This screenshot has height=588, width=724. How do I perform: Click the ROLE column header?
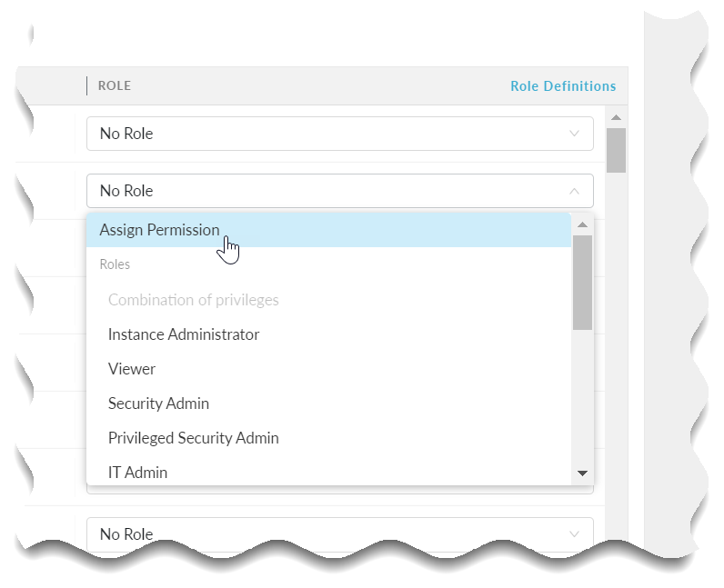(115, 86)
